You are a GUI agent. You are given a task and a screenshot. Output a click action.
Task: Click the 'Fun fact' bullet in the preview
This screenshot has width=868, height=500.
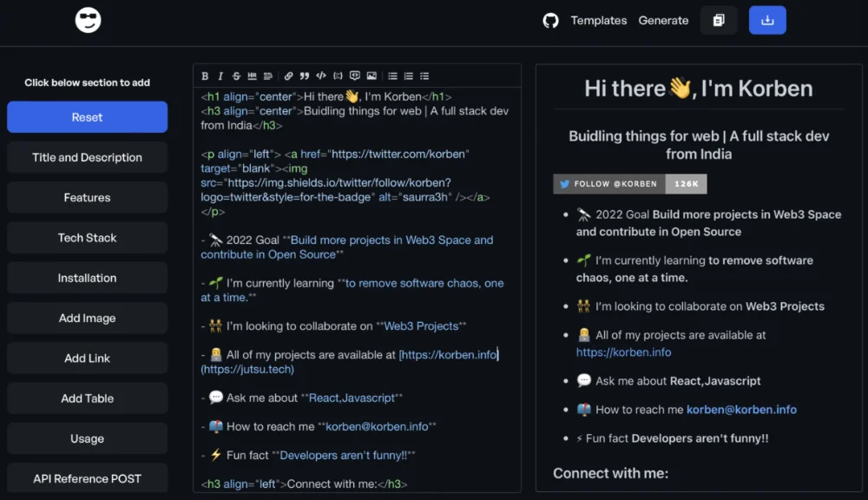[x=672, y=438]
